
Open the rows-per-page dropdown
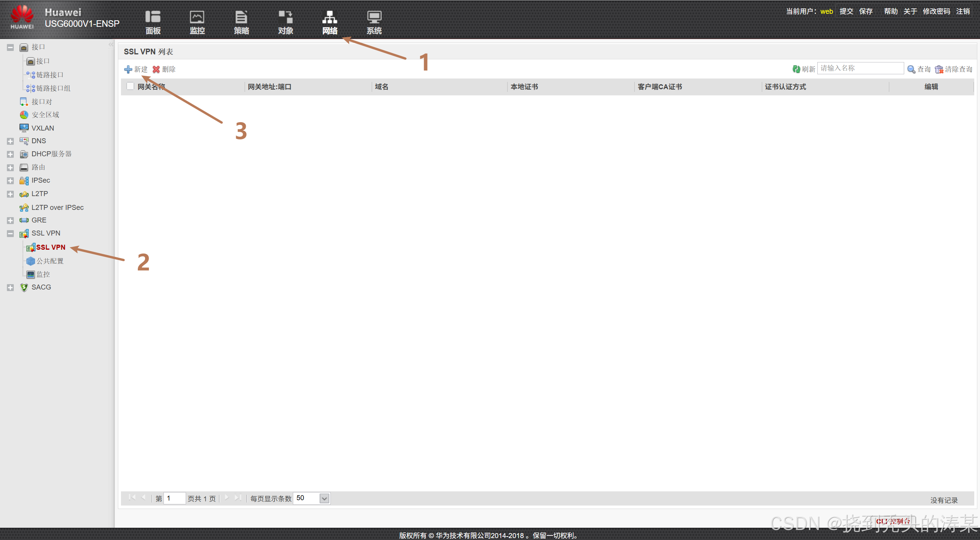click(x=324, y=499)
